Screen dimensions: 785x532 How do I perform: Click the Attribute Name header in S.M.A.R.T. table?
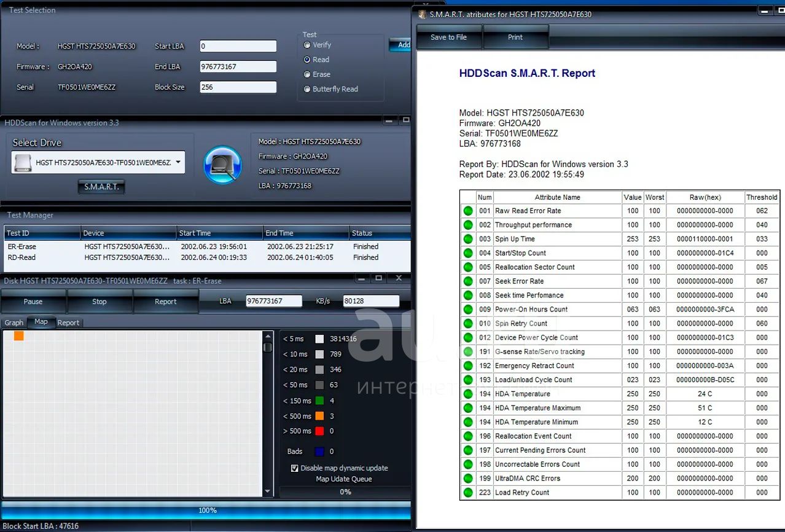(558, 197)
